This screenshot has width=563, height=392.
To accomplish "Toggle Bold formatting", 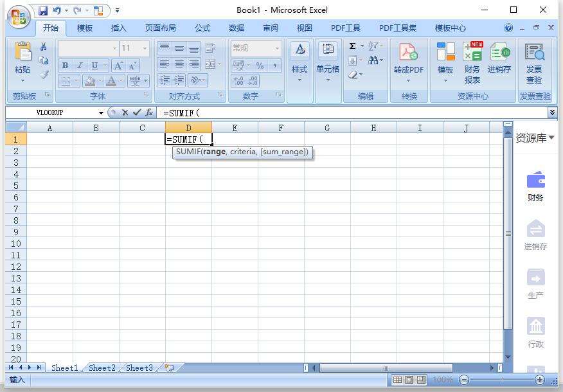I will point(65,66).
